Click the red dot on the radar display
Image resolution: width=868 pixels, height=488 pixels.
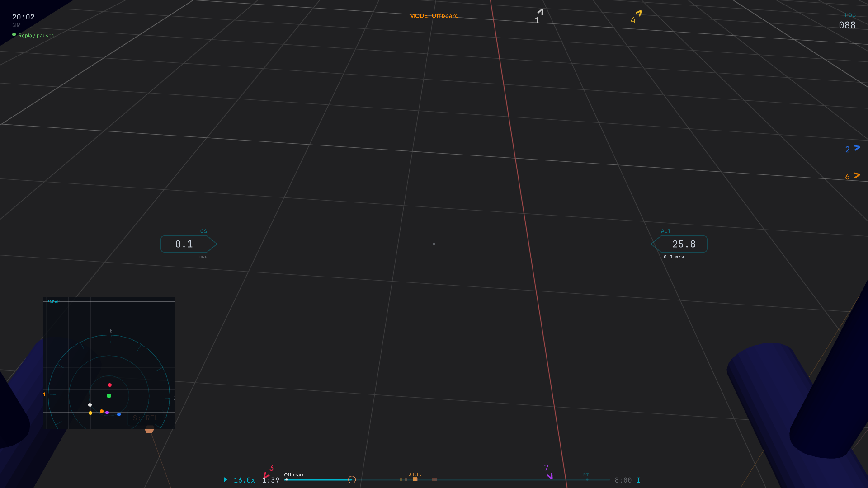[110, 385]
